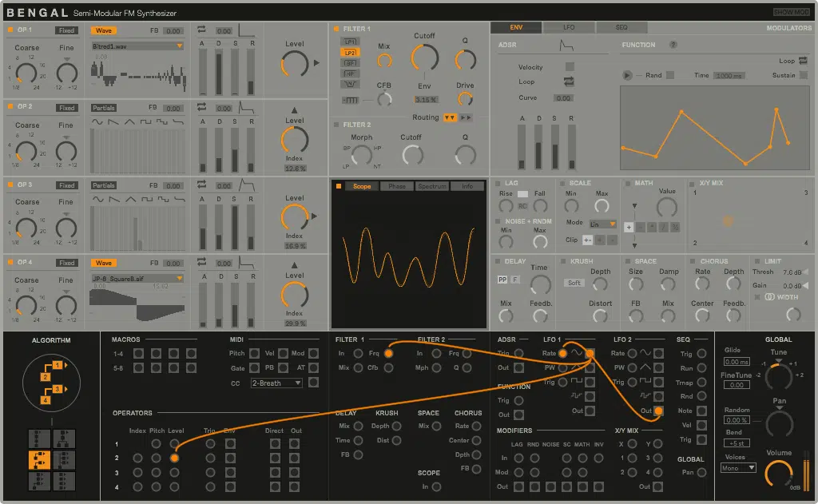Click operator 2 Level patch jack
Screen dimensions: 818x504
pos(174,458)
